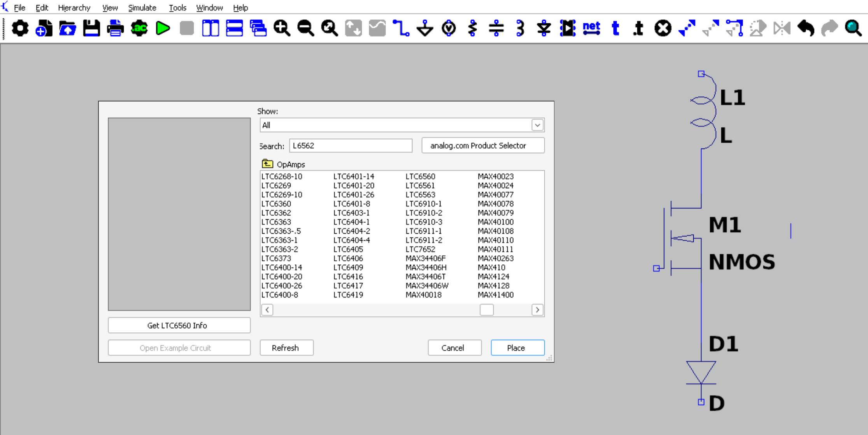868x435 pixels.
Task: Click the component list's right scroll arrow
Action: point(537,310)
